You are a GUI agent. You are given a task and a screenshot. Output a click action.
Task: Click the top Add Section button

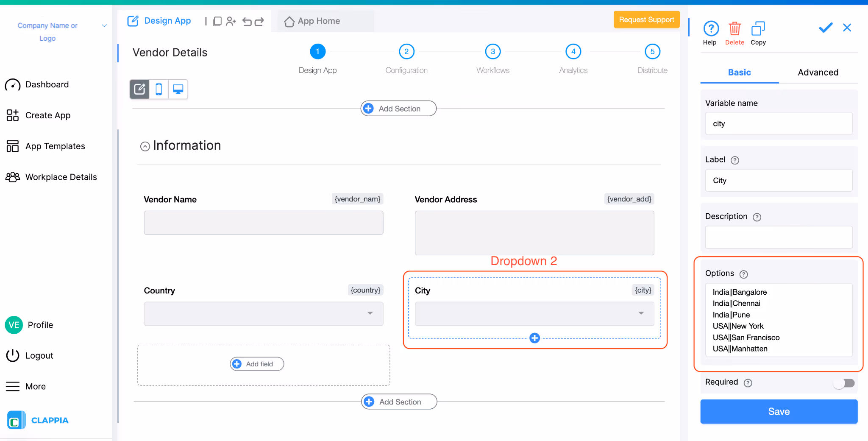[x=398, y=109]
